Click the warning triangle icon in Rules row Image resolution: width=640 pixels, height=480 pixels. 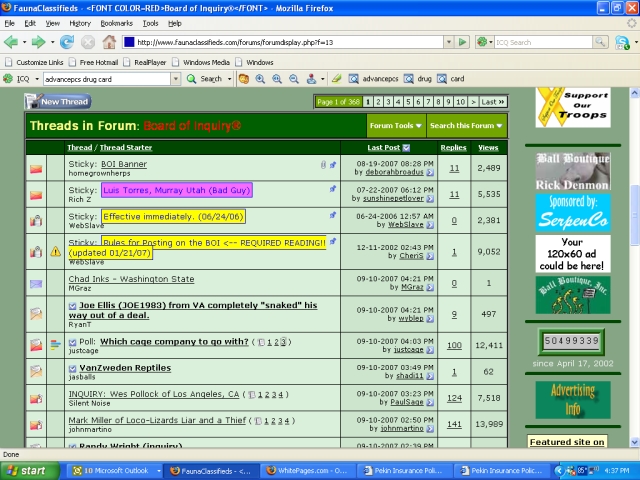56,252
